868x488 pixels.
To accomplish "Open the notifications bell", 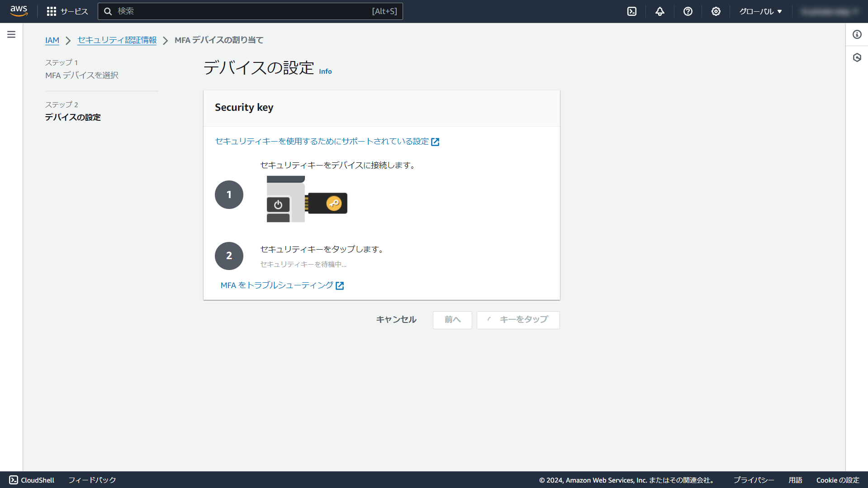I will tap(659, 11).
